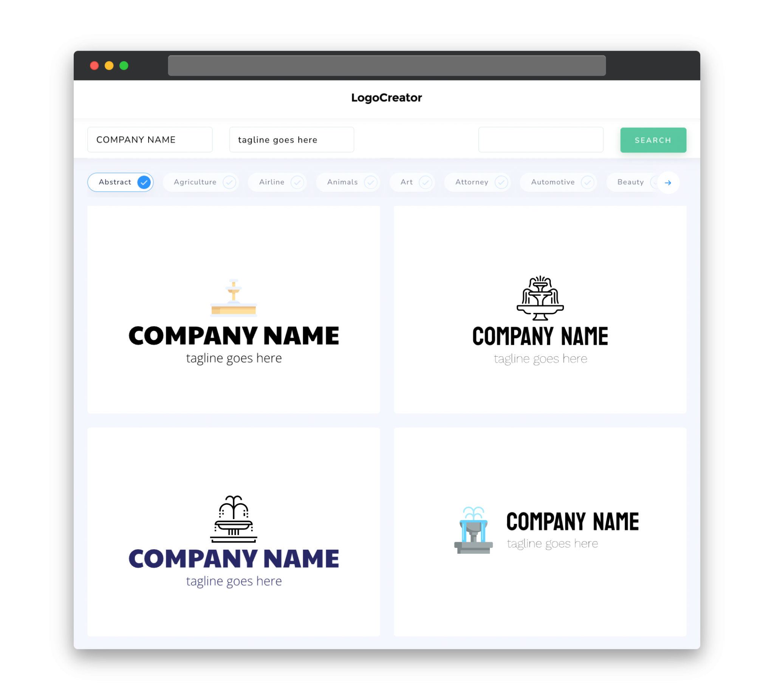This screenshot has height=700, width=774.
Task: Select the Beauty category tab
Action: point(630,181)
